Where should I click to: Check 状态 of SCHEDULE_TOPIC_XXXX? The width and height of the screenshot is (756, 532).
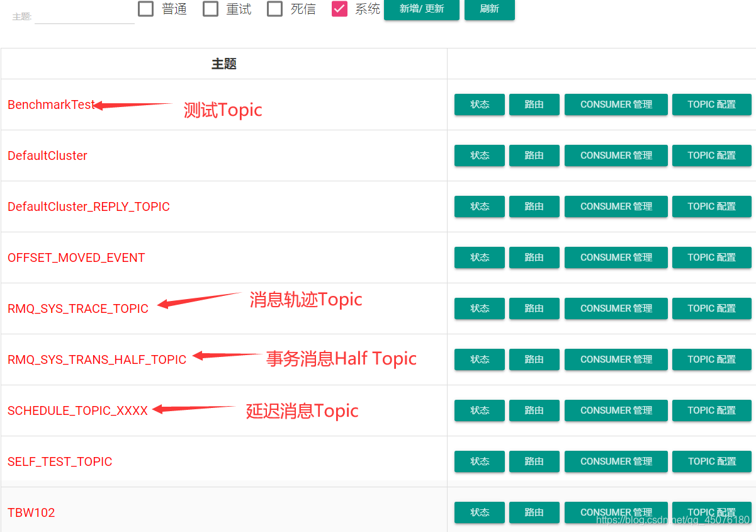point(480,410)
